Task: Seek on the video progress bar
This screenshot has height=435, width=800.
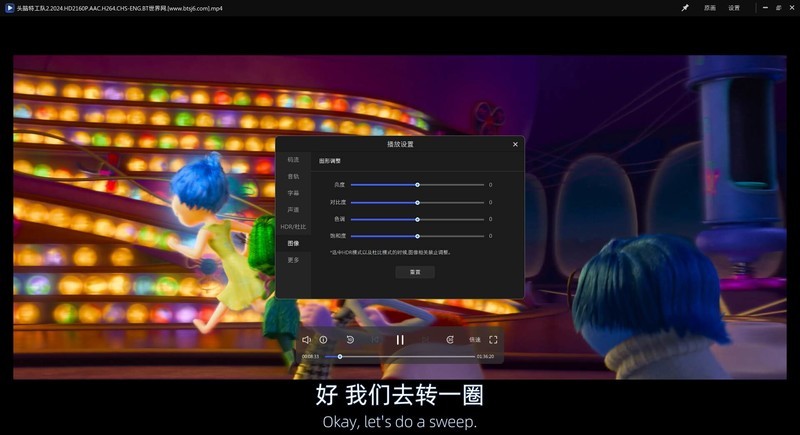Action: pos(400,356)
